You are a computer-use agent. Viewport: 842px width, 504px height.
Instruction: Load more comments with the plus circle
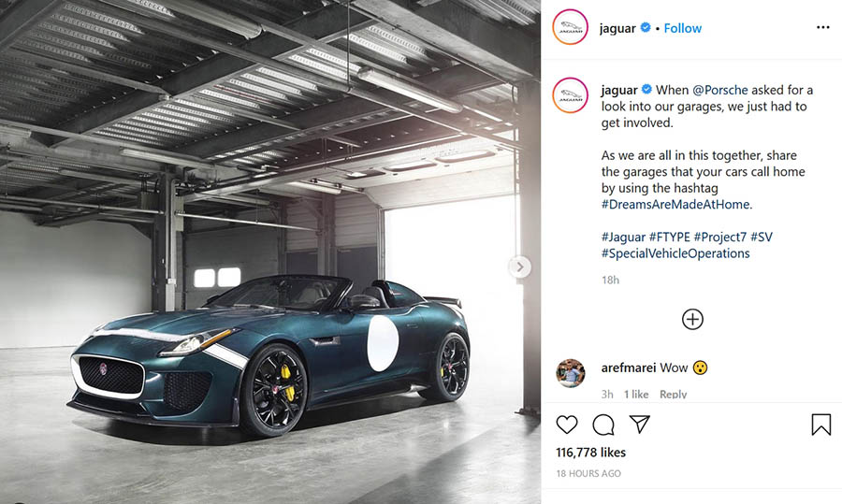click(692, 320)
